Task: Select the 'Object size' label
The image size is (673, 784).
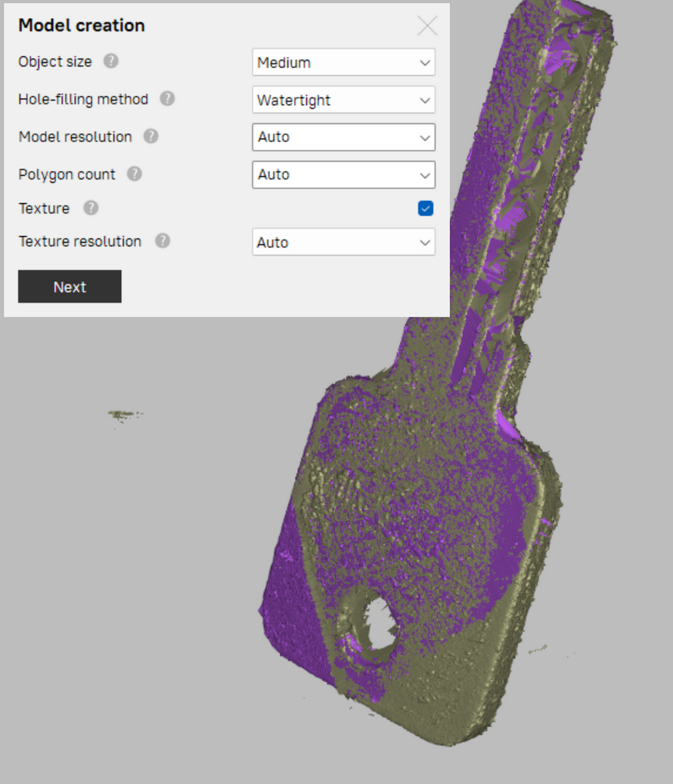Action: [x=55, y=61]
